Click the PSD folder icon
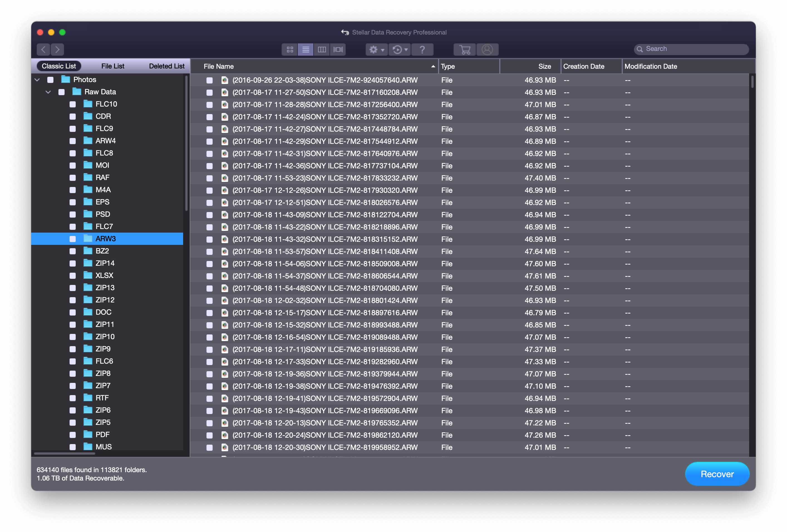The image size is (787, 532). [x=88, y=214]
